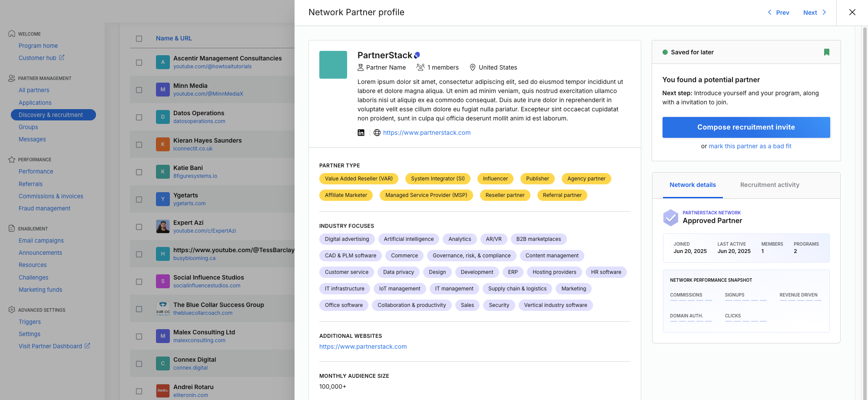Check the select-all checkbox in the table header
The image size is (868, 400).
point(139,38)
